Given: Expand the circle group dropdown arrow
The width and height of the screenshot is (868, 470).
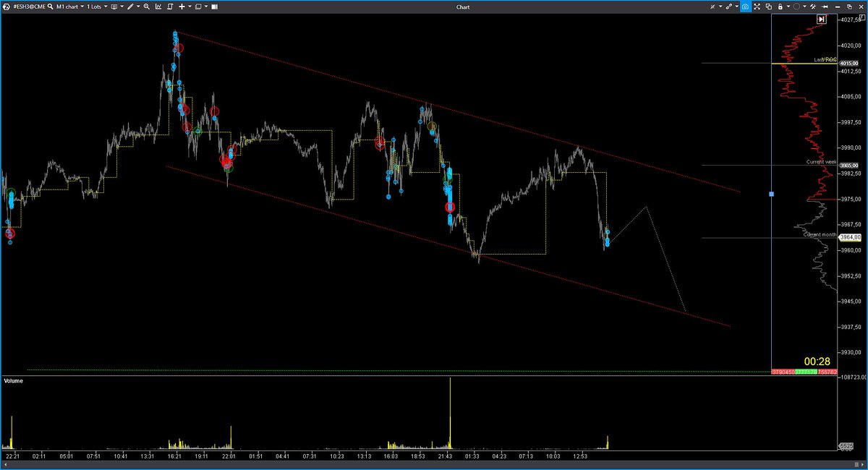Looking at the screenshot, I should [x=805, y=7].
